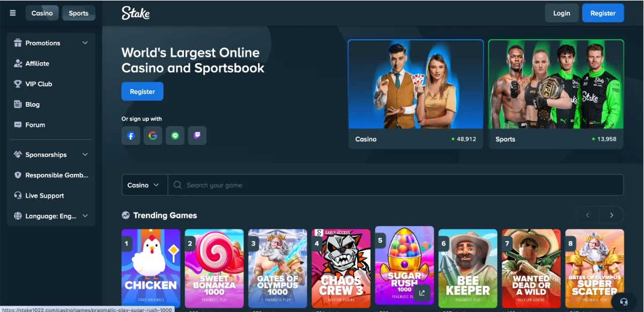Screen dimensions: 644x312
Task: Sign up with Facebook icon
Action: click(131, 136)
